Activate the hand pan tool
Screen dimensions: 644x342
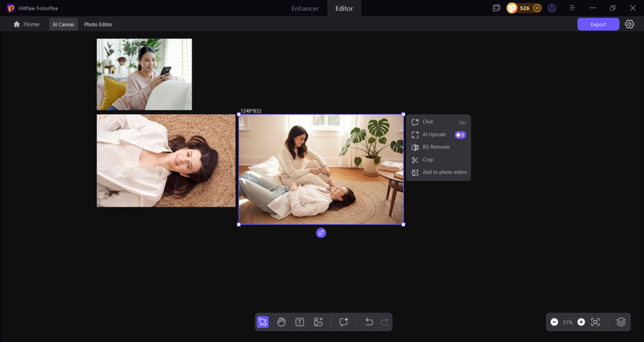[281, 322]
